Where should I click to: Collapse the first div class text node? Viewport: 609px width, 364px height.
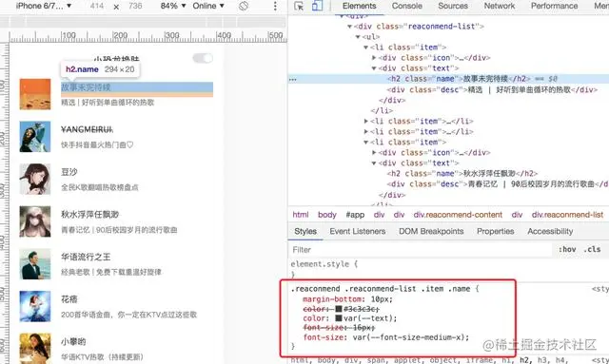click(374, 68)
